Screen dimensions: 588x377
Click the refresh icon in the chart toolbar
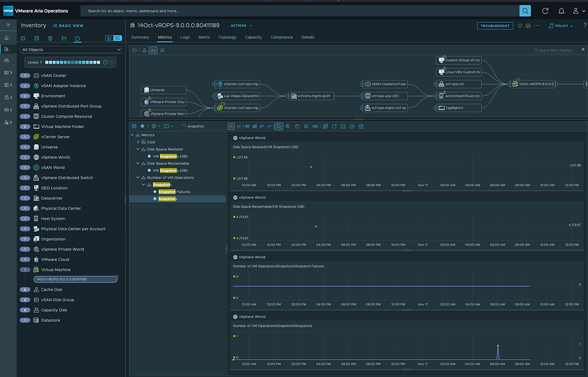click(x=334, y=126)
